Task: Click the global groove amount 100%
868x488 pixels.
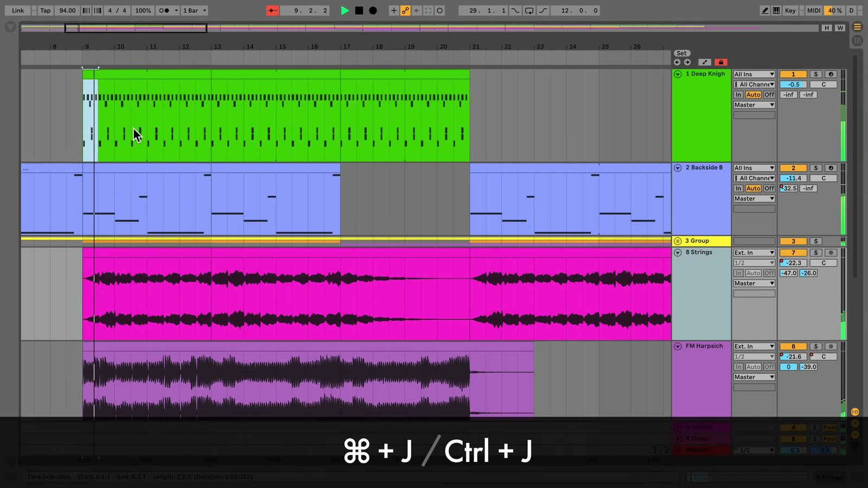Action: pyautogui.click(x=143, y=10)
